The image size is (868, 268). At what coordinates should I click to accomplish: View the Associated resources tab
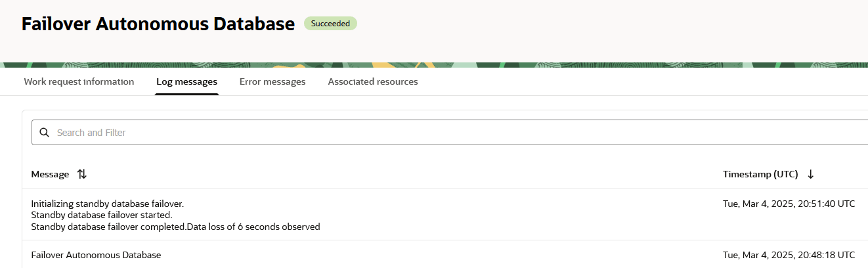pyautogui.click(x=373, y=82)
